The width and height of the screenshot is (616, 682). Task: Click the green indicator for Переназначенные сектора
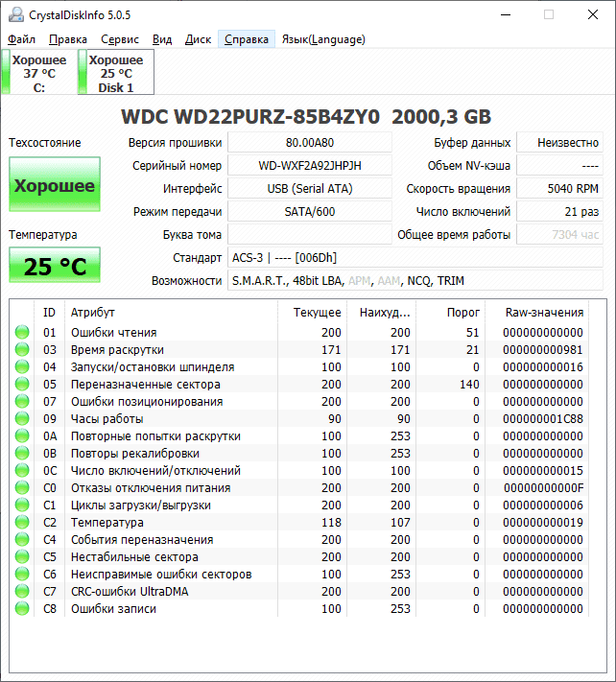coord(21,385)
